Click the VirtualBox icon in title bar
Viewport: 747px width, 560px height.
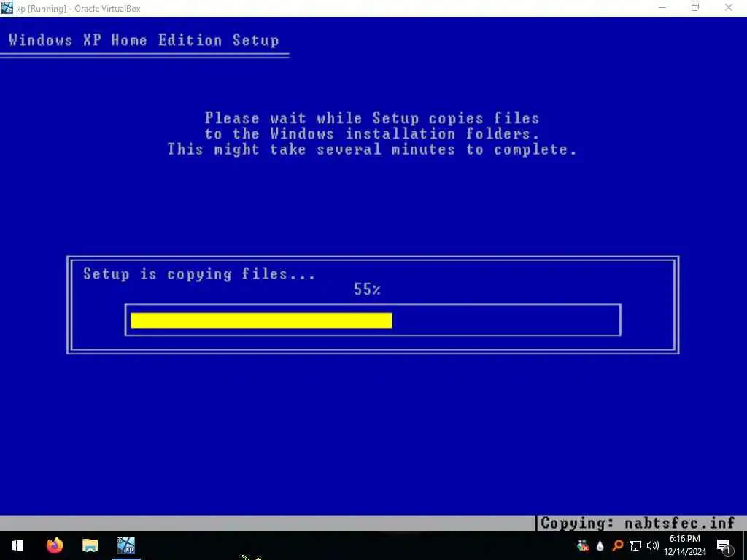click(x=7, y=8)
